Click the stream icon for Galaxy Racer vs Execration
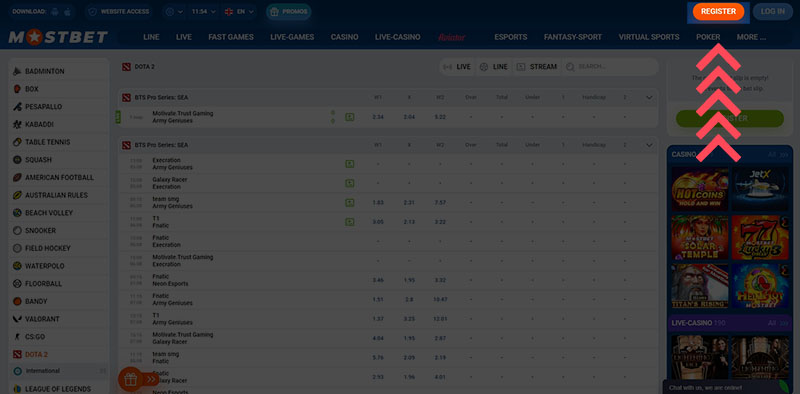 pyautogui.click(x=349, y=183)
